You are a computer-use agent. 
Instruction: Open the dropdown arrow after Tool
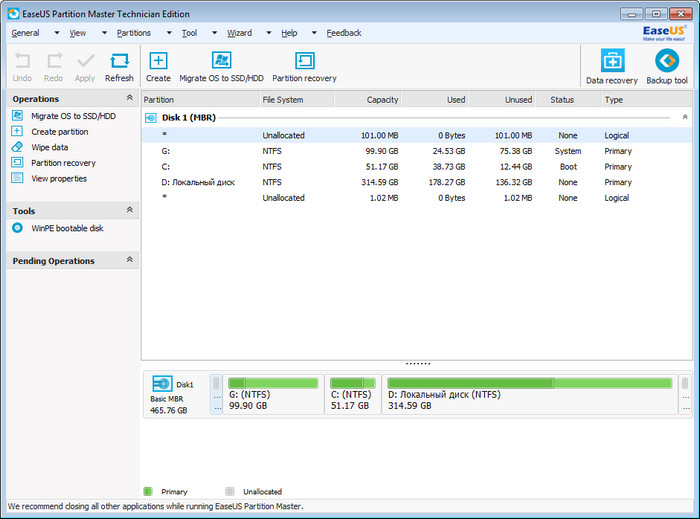pyautogui.click(x=215, y=33)
